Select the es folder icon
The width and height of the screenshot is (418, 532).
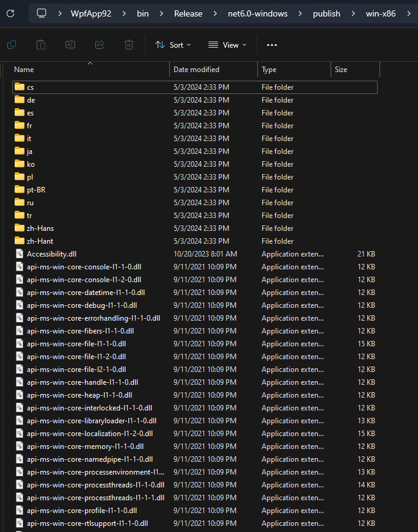pos(20,112)
